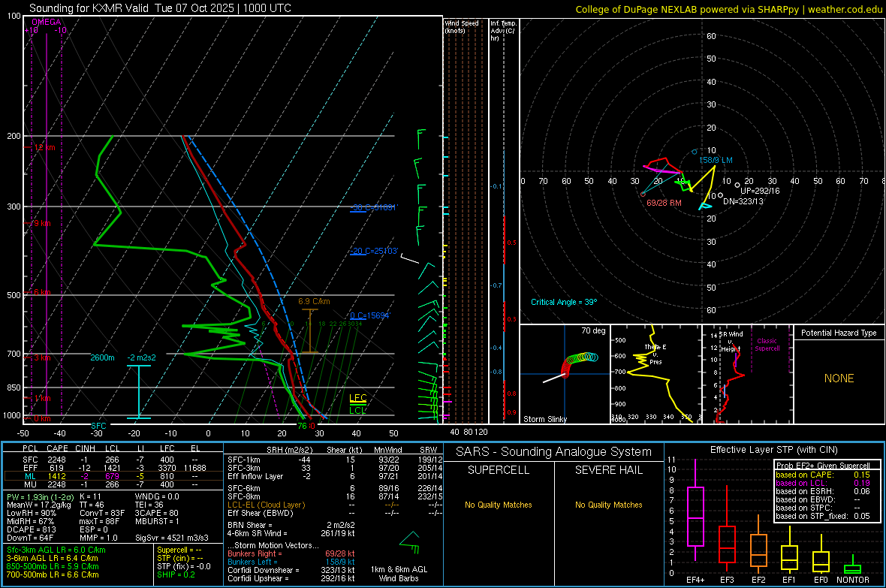Click the '12 km' height marker
The image size is (886, 588).
(44, 148)
